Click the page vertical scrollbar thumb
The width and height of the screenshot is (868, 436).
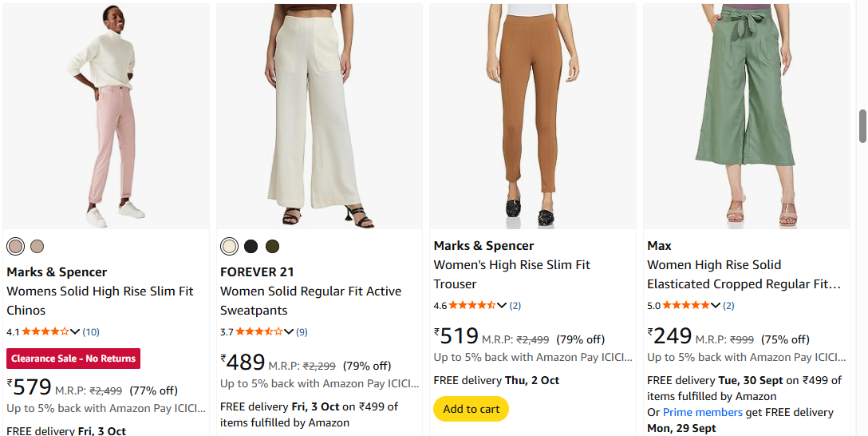coord(862,125)
